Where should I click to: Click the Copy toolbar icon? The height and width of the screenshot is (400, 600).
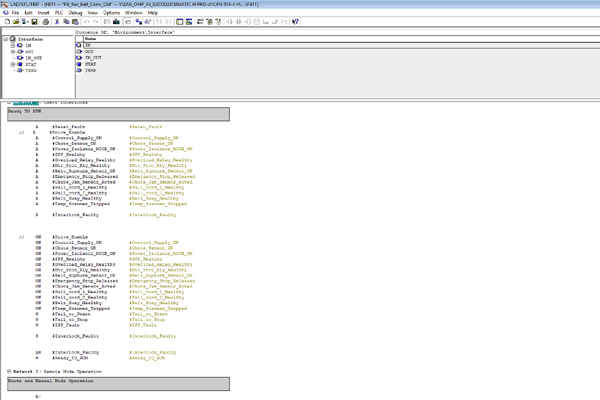(66, 22)
